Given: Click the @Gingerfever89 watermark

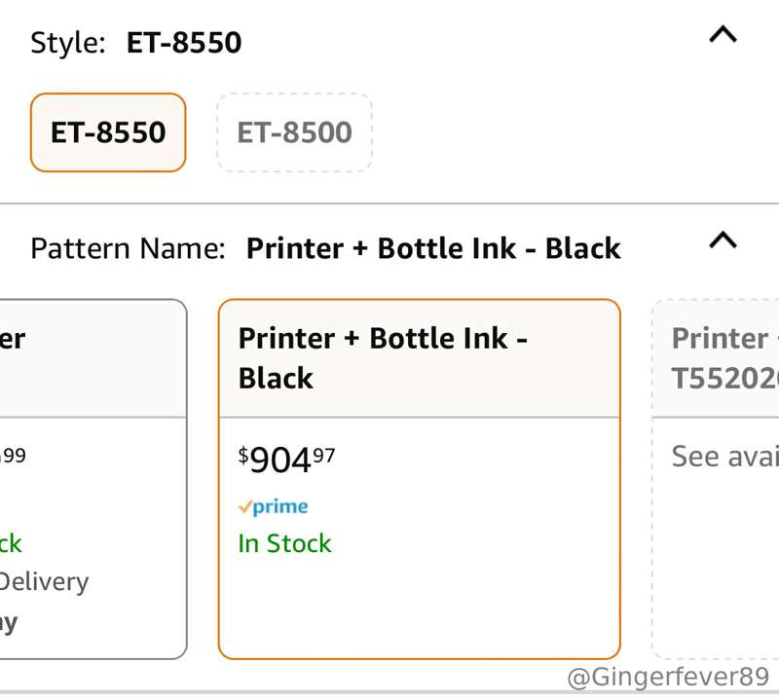Looking at the screenshot, I should (668, 677).
